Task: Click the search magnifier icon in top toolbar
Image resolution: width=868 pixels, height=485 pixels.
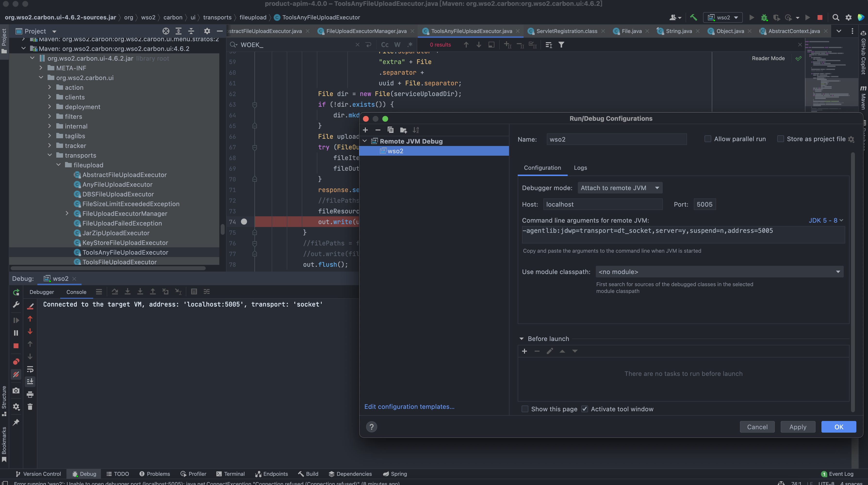Action: click(x=836, y=17)
